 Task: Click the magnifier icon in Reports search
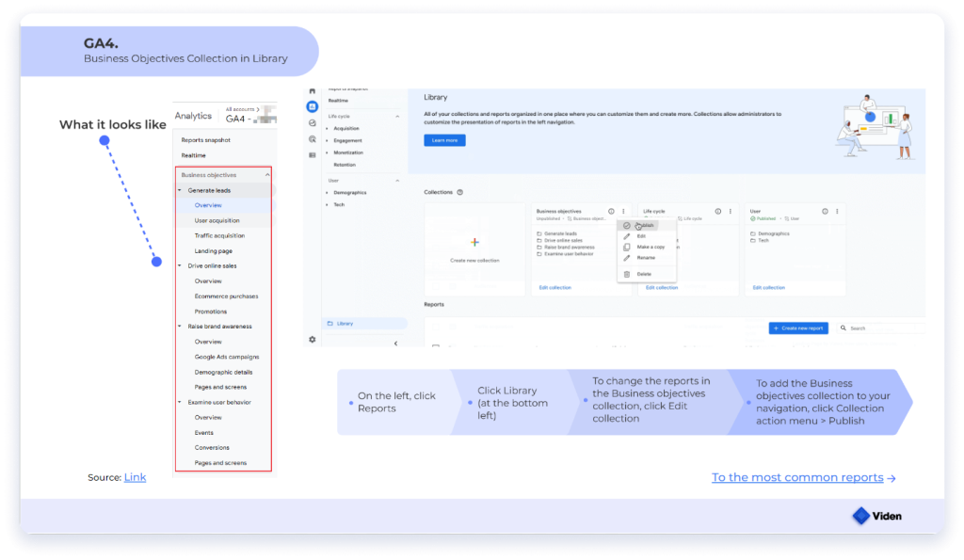(x=843, y=328)
